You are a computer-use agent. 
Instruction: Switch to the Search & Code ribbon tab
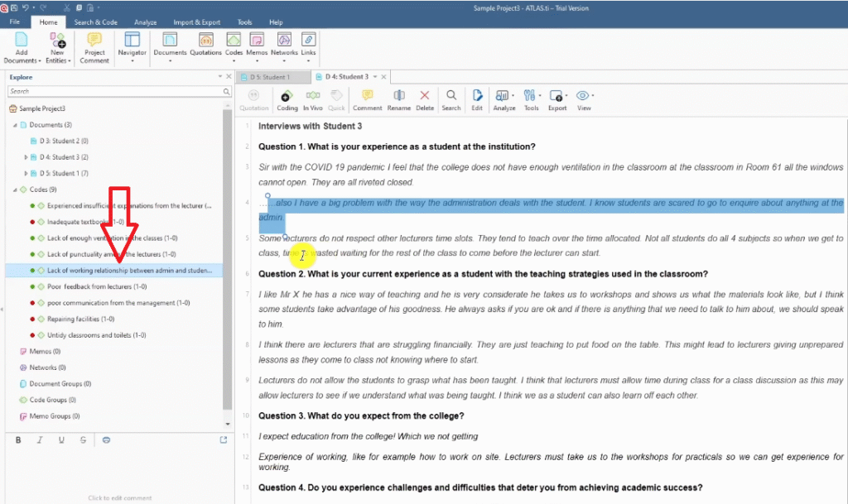click(95, 22)
